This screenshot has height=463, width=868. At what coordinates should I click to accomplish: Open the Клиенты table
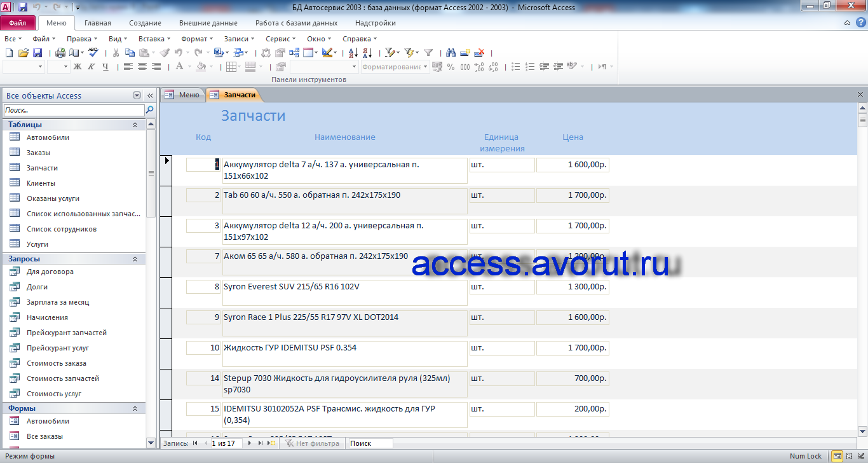pyautogui.click(x=41, y=183)
